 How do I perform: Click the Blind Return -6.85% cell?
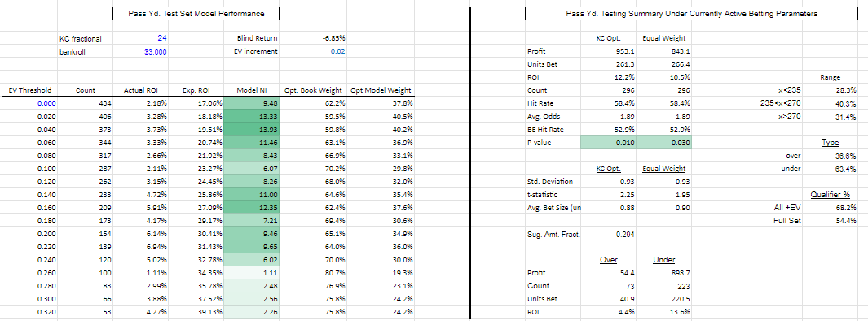[313, 39]
